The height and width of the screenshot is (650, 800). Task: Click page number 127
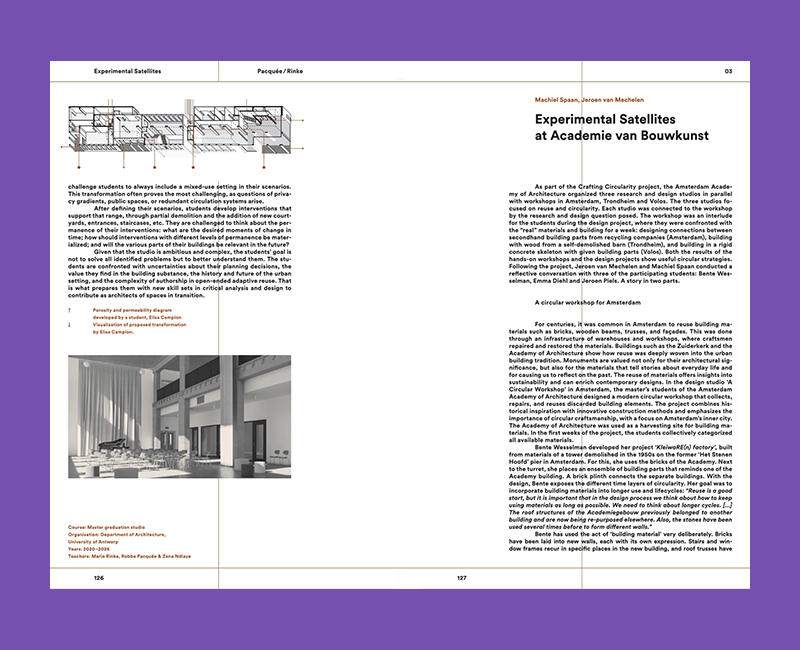click(462, 578)
